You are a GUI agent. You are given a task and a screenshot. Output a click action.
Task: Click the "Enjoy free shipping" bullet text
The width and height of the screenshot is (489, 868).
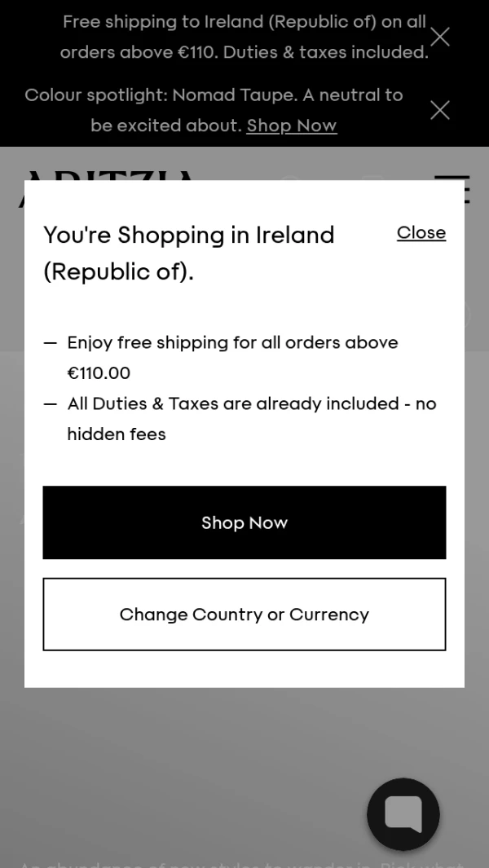tap(232, 342)
